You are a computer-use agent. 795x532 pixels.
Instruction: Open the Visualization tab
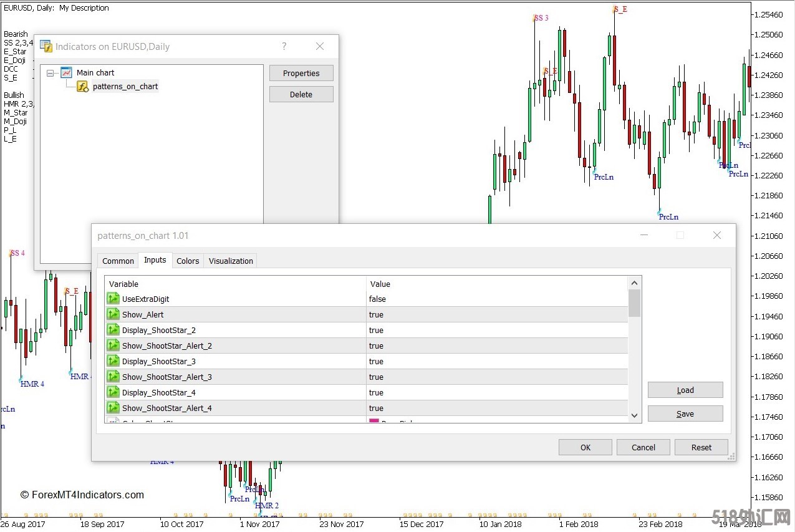point(231,261)
